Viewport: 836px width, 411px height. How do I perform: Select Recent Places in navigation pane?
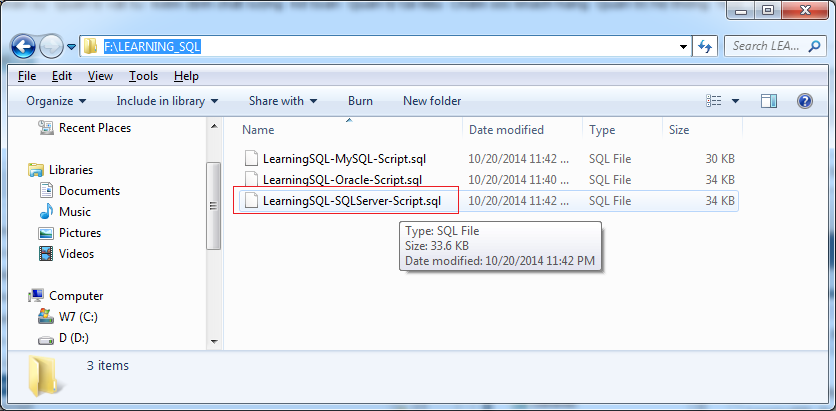pos(95,128)
